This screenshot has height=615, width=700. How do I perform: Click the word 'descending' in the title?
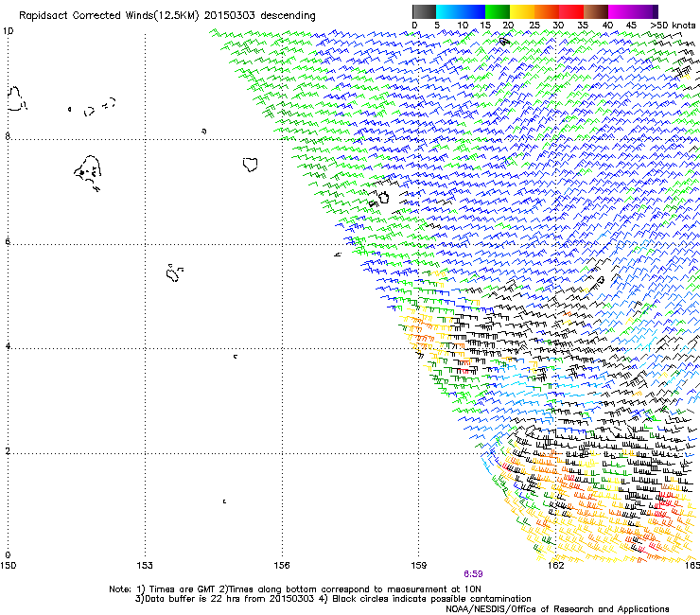click(288, 16)
